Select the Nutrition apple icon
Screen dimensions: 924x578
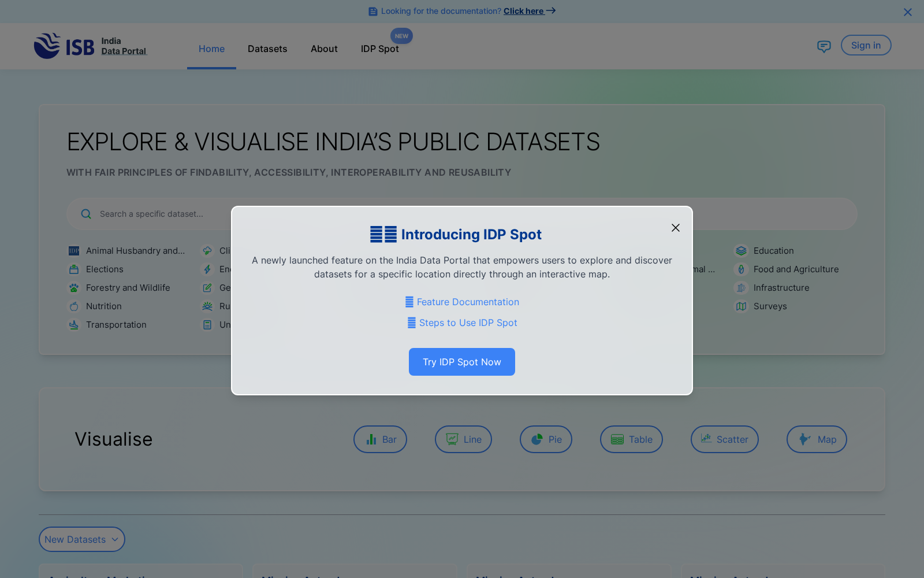point(74,306)
